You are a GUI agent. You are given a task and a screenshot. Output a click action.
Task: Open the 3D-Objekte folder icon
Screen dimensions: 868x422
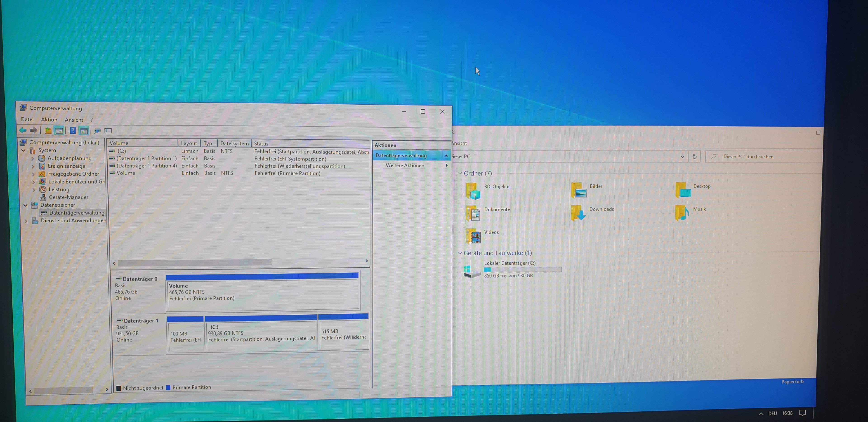473,191
